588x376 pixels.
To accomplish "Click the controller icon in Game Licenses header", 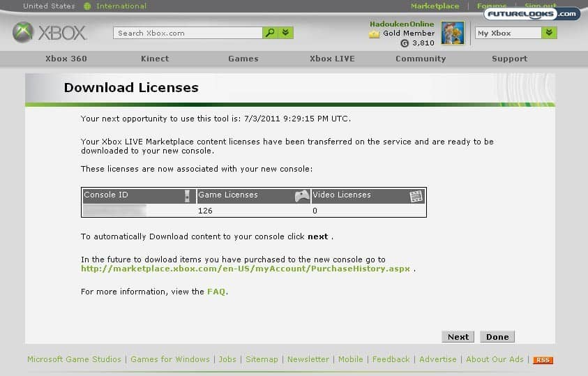I will tap(302, 195).
